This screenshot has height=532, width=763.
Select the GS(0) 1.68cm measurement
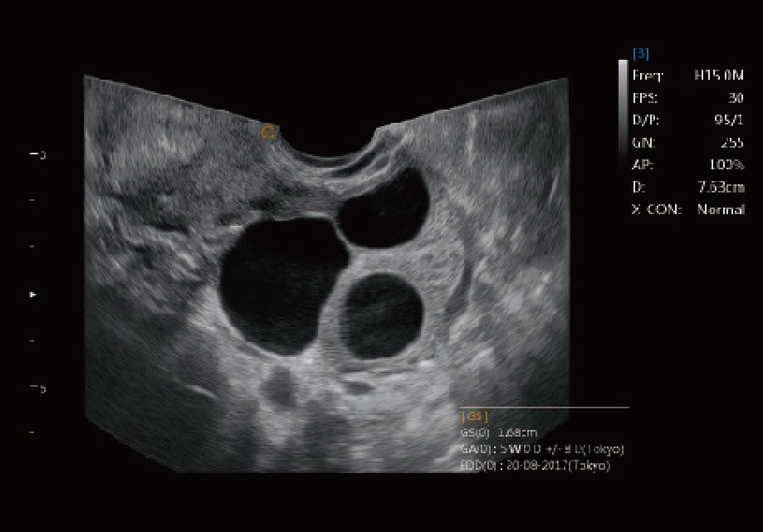pos(499,432)
